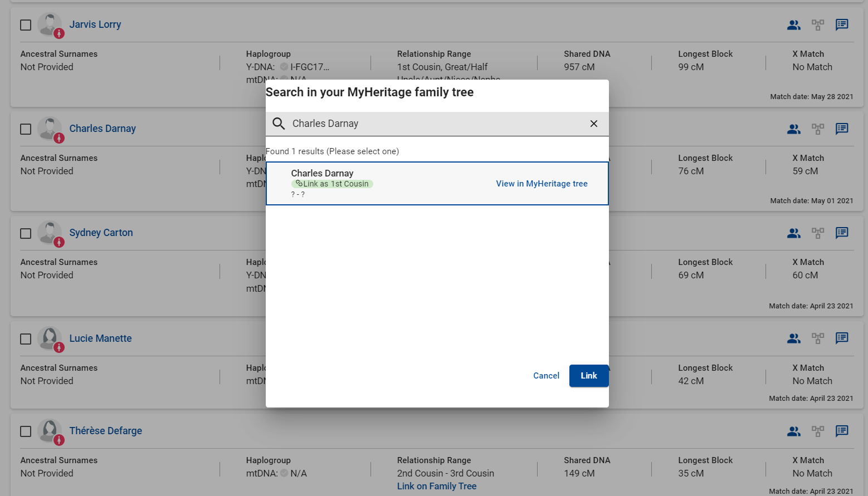The width and height of the screenshot is (868, 496).
Task: Click the search magnifier icon in dialog
Action: click(x=279, y=124)
